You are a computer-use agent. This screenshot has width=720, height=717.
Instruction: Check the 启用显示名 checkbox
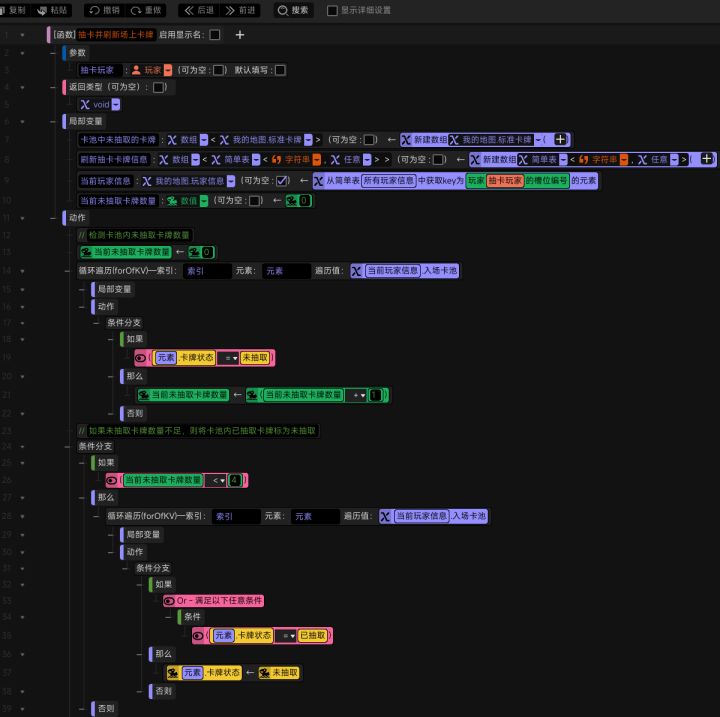pos(215,35)
